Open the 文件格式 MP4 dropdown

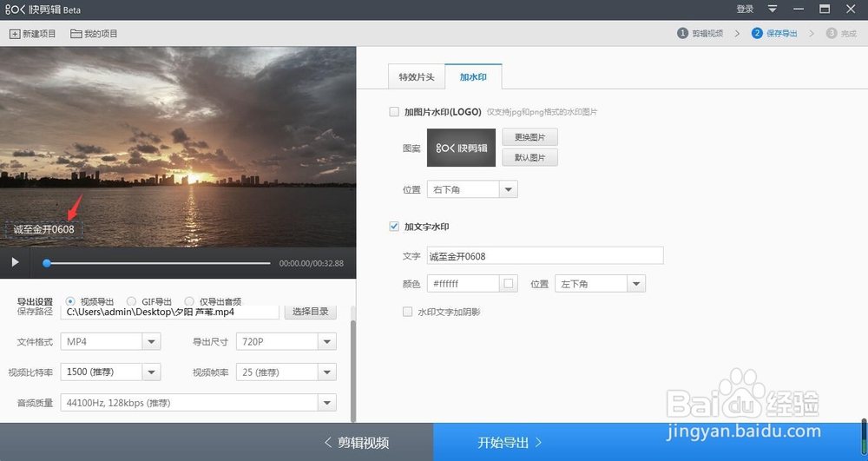coord(111,341)
